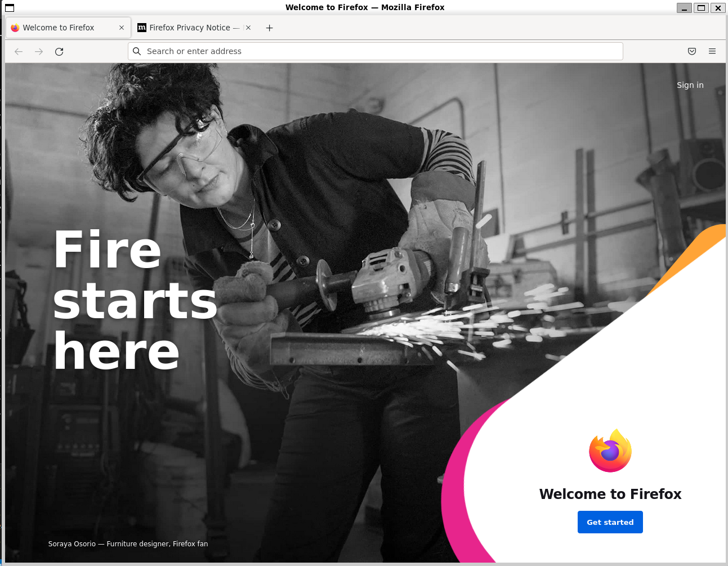Reload the current page
This screenshot has height=566, width=728.
(59, 51)
